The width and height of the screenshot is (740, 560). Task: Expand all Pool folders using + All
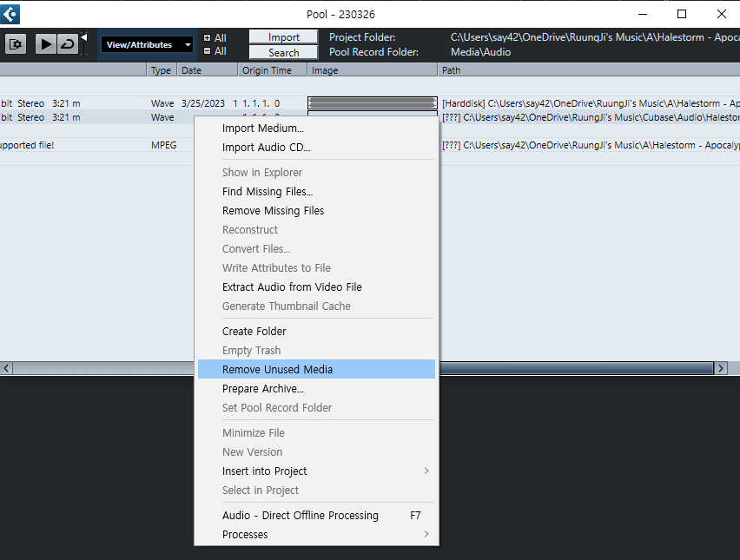[x=215, y=37]
